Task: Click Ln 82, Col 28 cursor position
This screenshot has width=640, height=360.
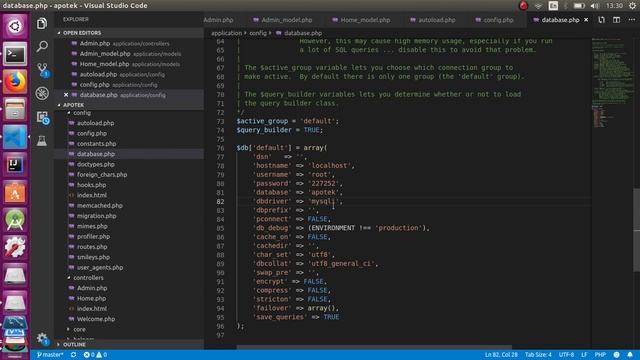Action: coord(501,355)
